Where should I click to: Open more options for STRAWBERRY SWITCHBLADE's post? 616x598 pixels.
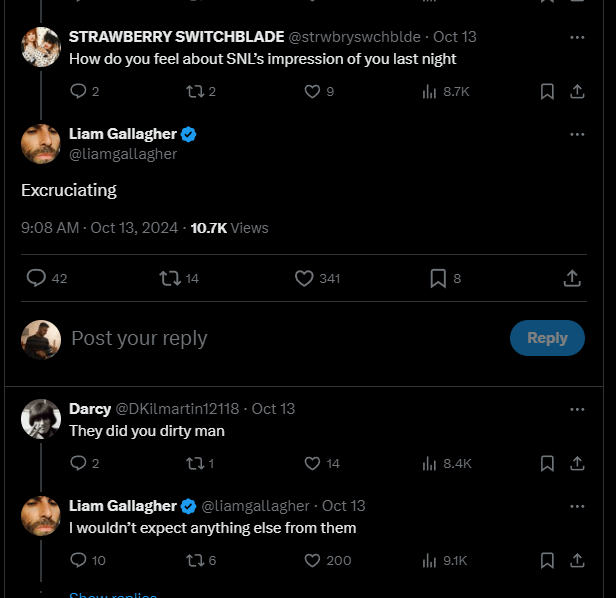click(577, 37)
